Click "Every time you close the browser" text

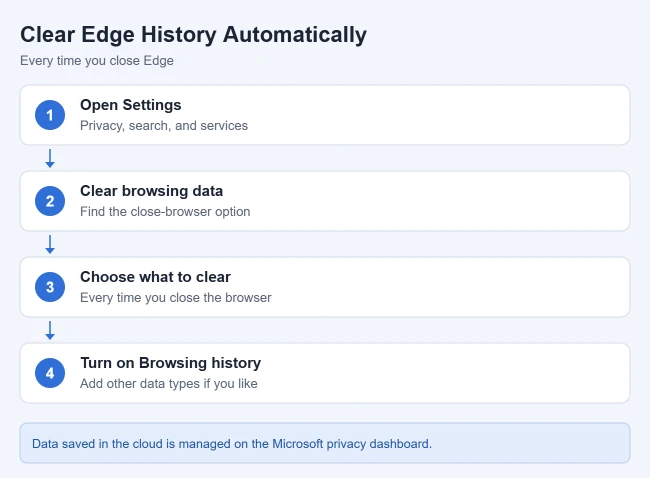point(175,298)
